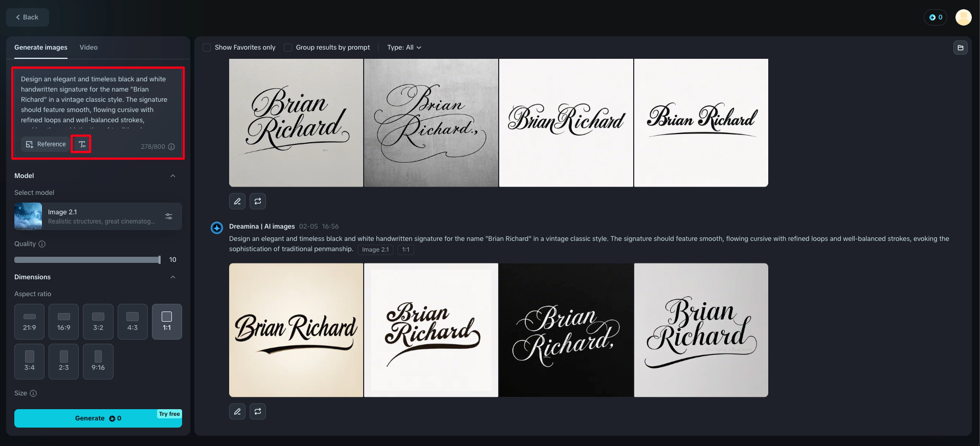Open the black background signature image
The height and width of the screenshot is (446, 980).
click(566, 330)
